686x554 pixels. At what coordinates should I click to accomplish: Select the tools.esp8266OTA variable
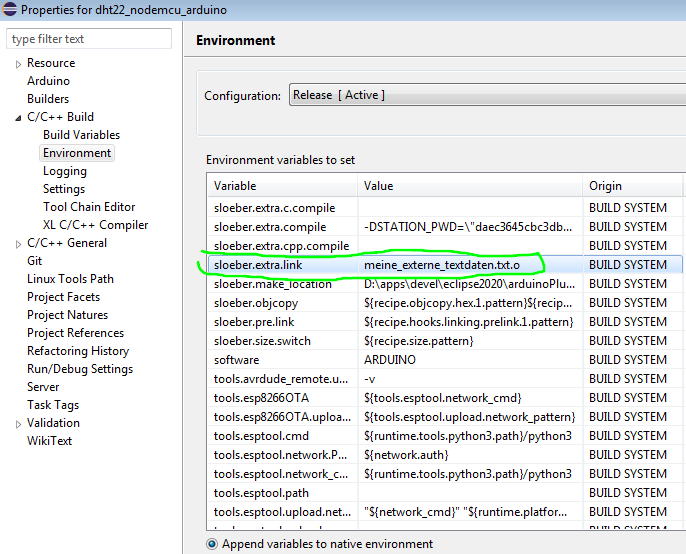tap(261, 398)
